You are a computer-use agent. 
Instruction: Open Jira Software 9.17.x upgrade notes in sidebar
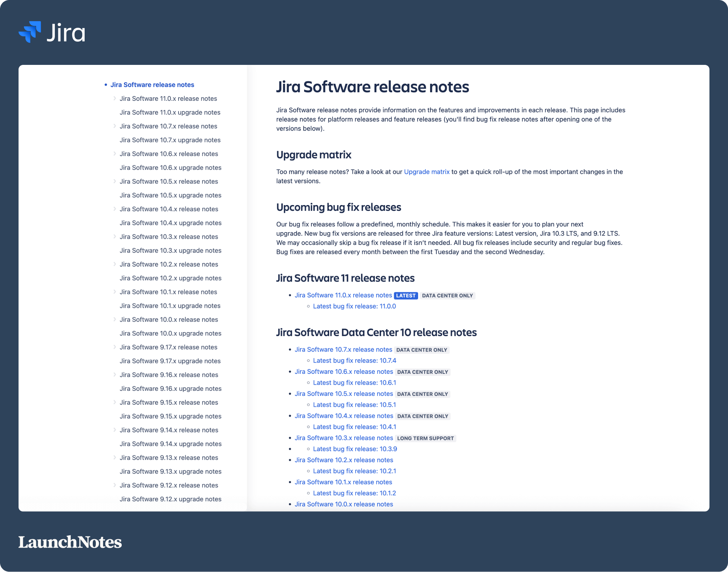(170, 361)
